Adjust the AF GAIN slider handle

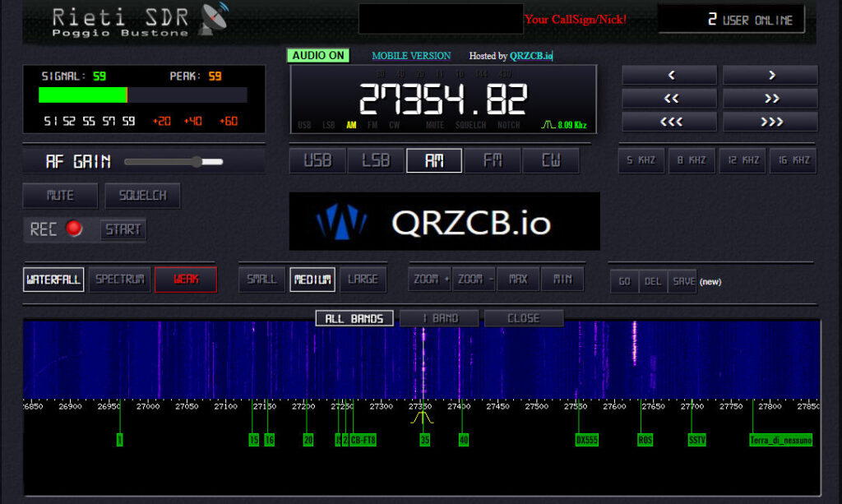[198, 161]
